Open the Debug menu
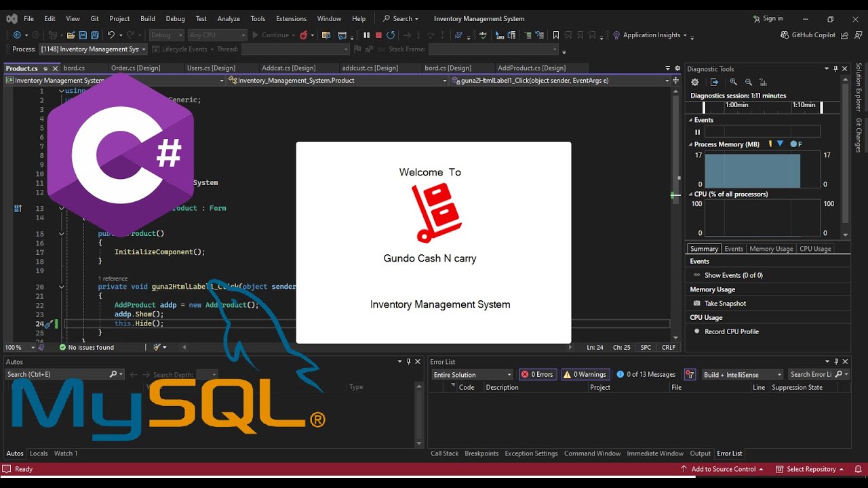Viewport: 868px width, 488px height. click(x=175, y=19)
